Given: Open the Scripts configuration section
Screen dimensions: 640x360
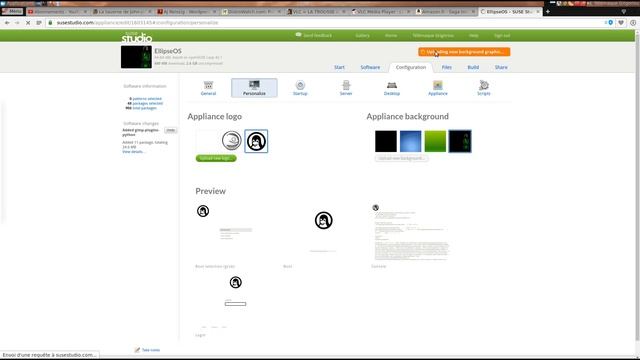Looking at the screenshot, I should coord(484,88).
